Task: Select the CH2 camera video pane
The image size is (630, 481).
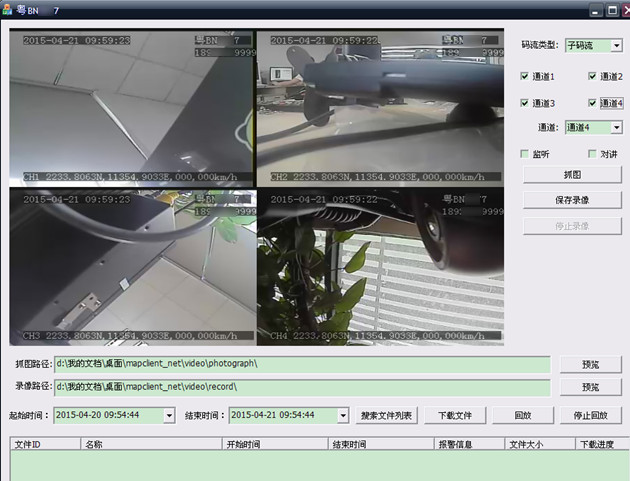Action: pyautogui.click(x=380, y=107)
